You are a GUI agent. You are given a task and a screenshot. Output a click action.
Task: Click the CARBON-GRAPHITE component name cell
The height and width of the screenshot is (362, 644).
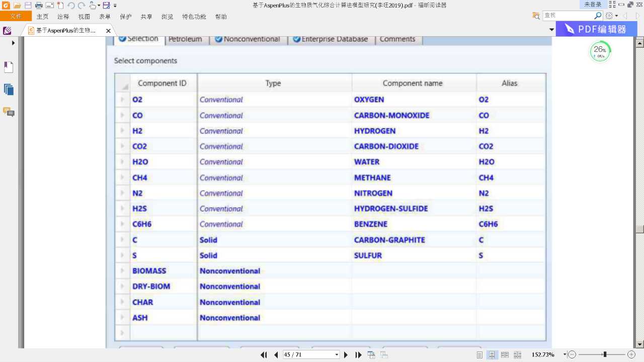[414, 240]
